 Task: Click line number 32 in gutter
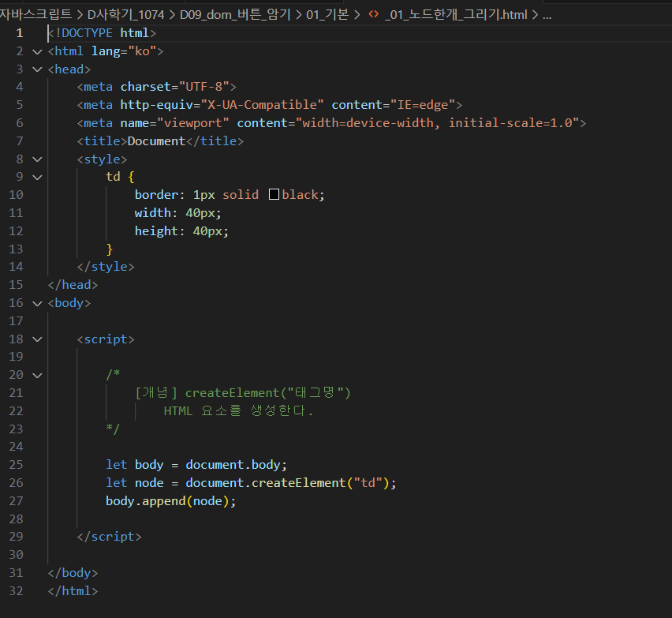16,591
